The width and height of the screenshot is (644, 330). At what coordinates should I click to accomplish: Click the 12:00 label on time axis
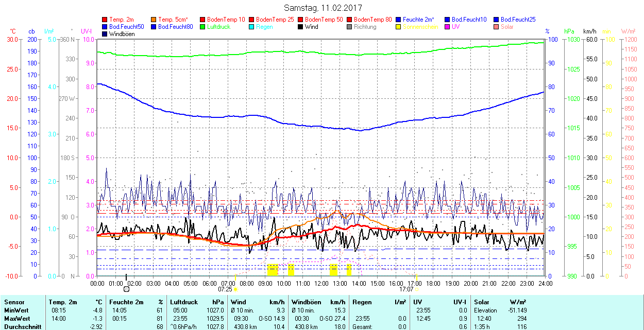(321, 284)
